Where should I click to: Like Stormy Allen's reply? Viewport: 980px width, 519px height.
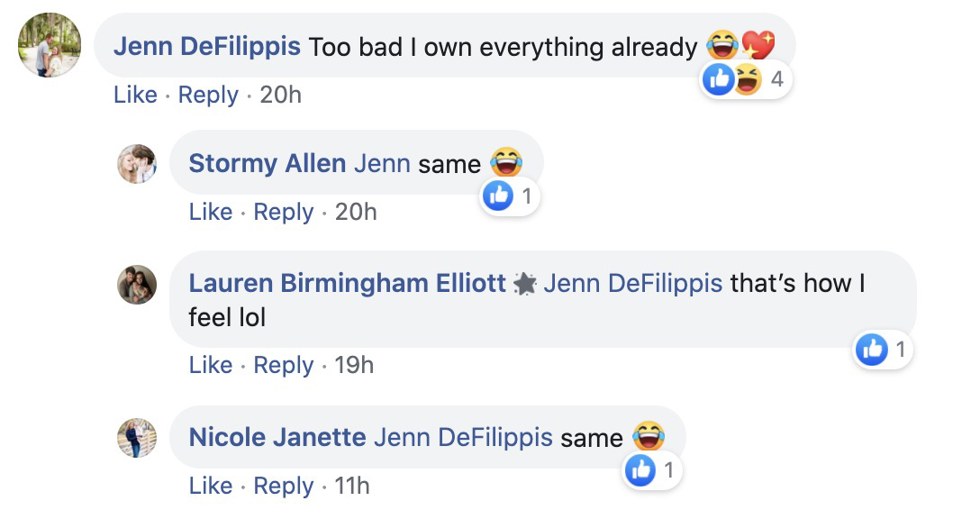coord(211,212)
